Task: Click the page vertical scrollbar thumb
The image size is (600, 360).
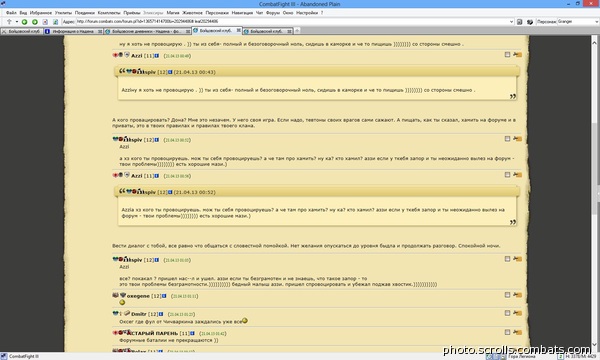Action: point(595,168)
